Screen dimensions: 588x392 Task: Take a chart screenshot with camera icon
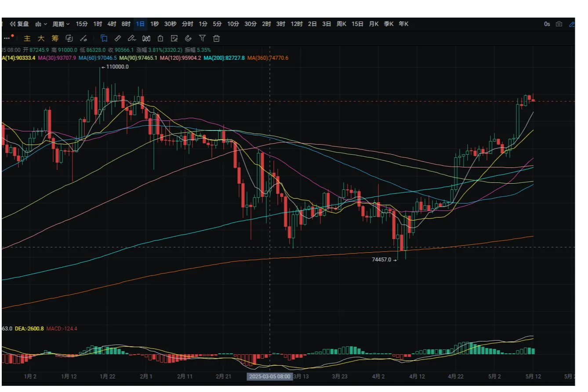pyautogui.click(x=559, y=24)
